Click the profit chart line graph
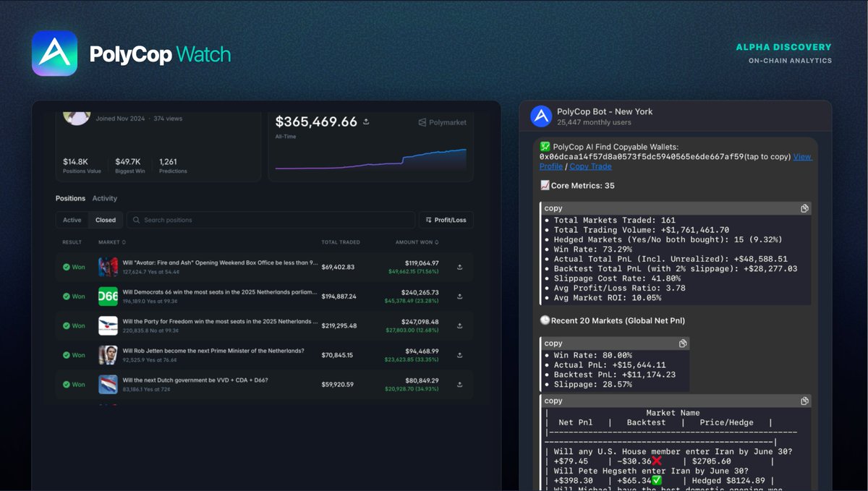Image resolution: width=868 pixels, height=491 pixels. tap(371, 159)
